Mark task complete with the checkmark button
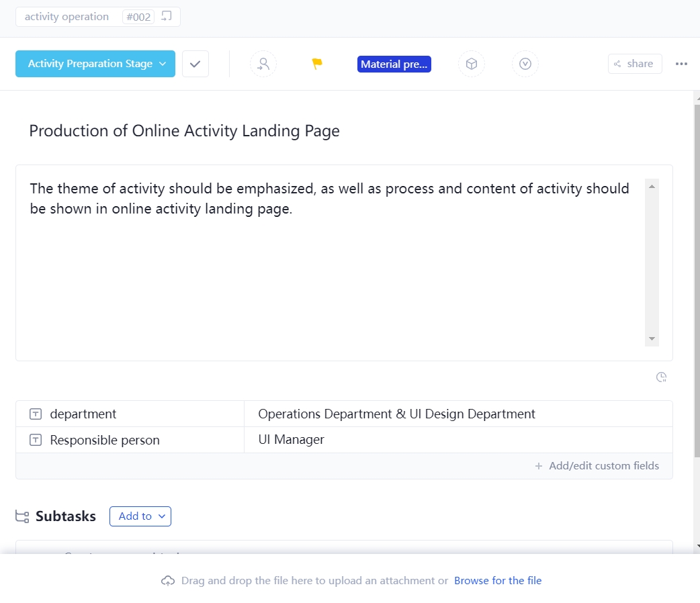Screen dimensions: 700x603 coord(195,64)
